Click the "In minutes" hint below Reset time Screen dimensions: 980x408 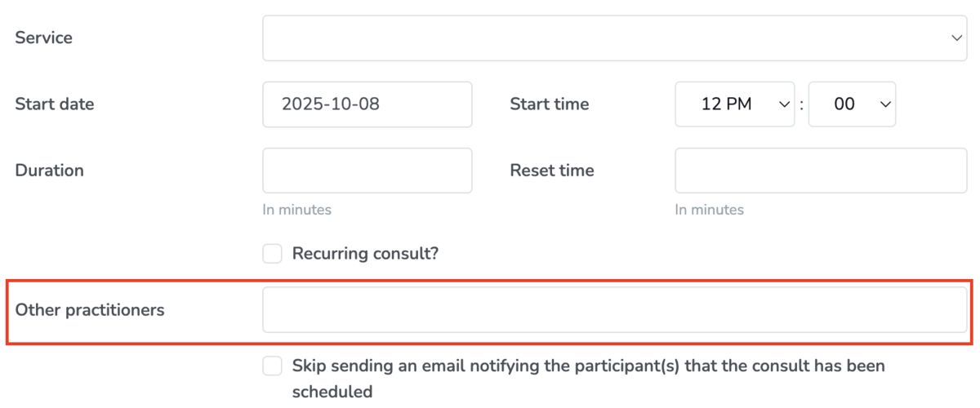click(709, 210)
